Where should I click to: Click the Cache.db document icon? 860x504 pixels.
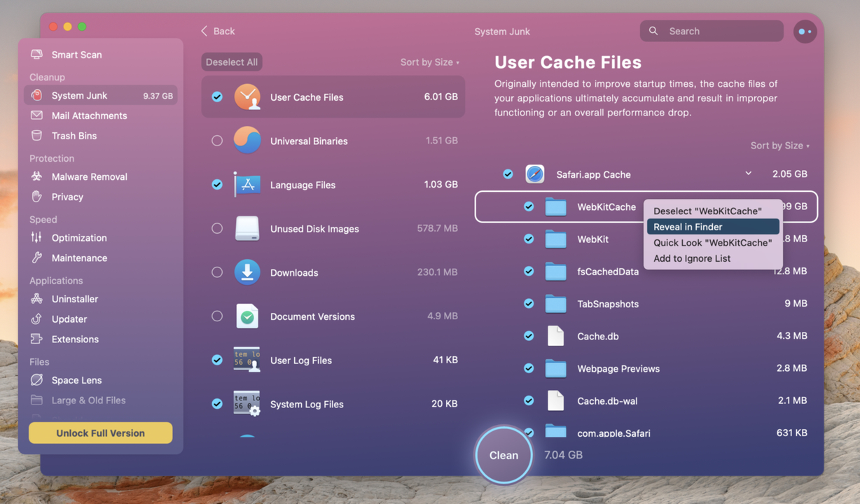(x=555, y=336)
